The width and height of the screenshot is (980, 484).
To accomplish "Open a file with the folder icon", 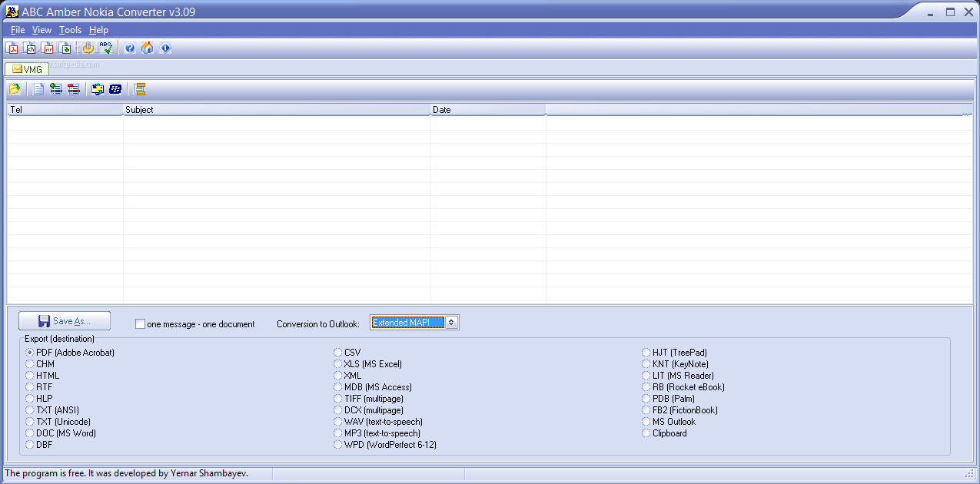I will tap(15, 89).
